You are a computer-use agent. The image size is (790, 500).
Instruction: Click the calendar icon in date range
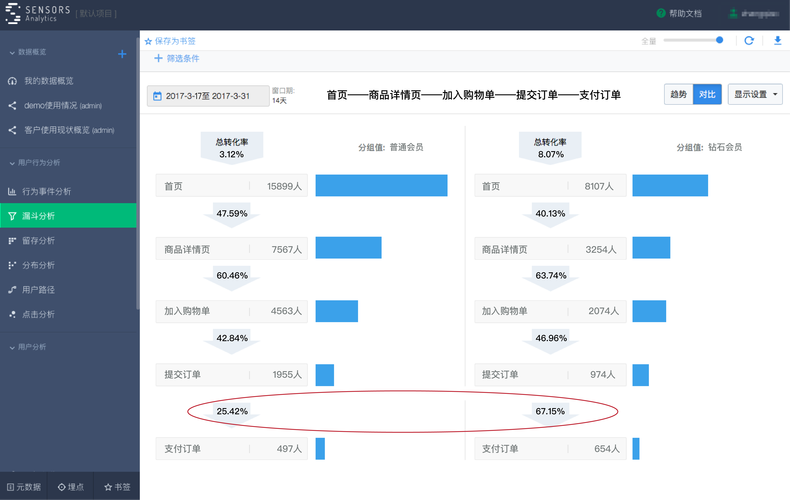pyautogui.click(x=157, y=96)
